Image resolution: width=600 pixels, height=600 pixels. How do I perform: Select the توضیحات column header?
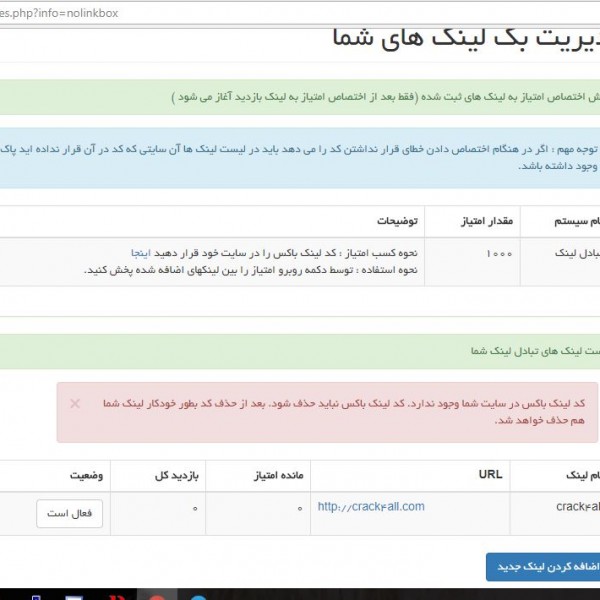pos(397,219)
